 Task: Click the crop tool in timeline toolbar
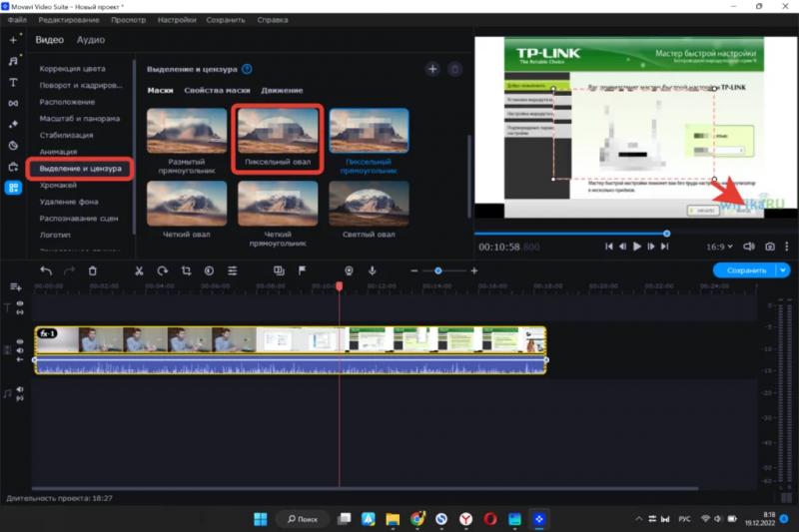point(186,270)
